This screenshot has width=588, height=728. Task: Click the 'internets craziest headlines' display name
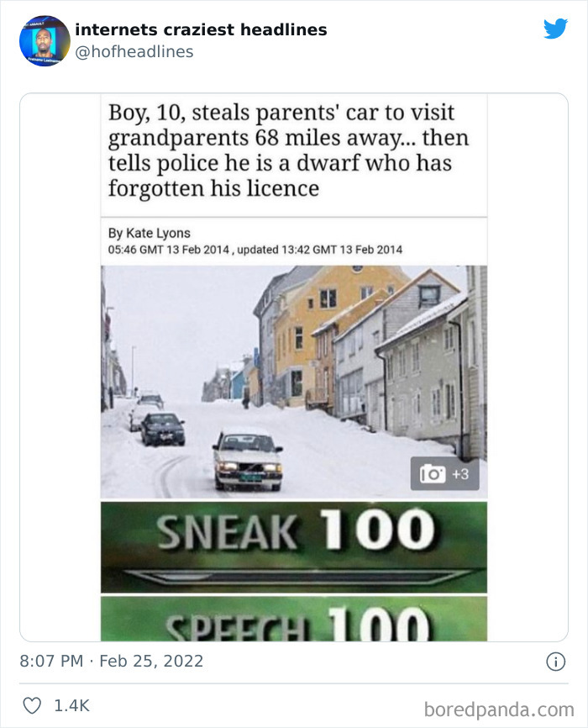tap(201, 29)
